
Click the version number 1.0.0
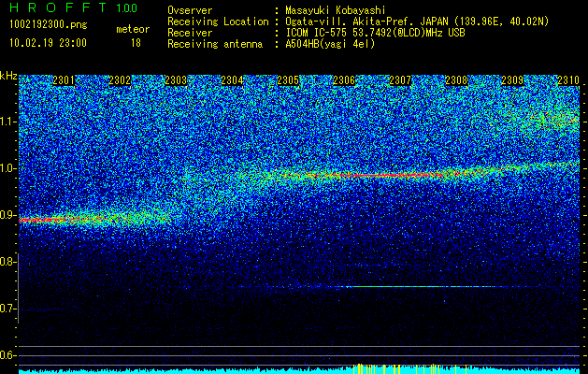tap(127, 8)
